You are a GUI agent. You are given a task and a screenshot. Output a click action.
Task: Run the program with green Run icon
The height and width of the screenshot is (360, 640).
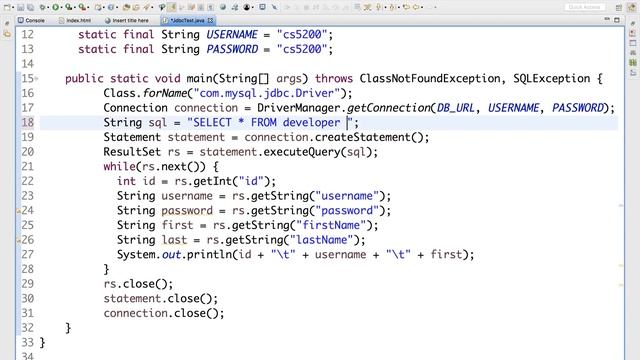point(56,7)
